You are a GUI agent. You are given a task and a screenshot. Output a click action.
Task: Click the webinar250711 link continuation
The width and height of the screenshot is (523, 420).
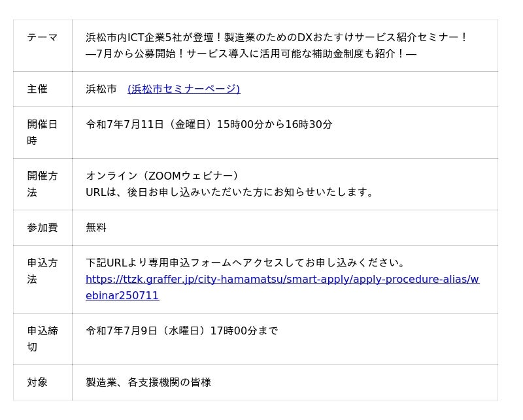pos(122,295)
